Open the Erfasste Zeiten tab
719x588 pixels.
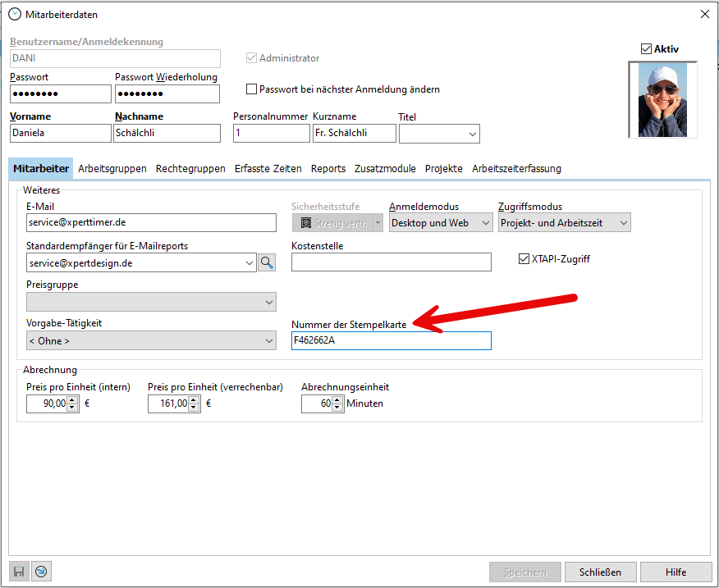pyautogui.click(x=268, y=168)
